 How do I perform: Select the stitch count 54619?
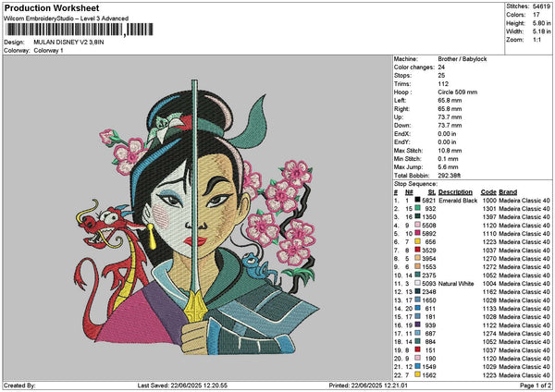[x=541, y=6]
